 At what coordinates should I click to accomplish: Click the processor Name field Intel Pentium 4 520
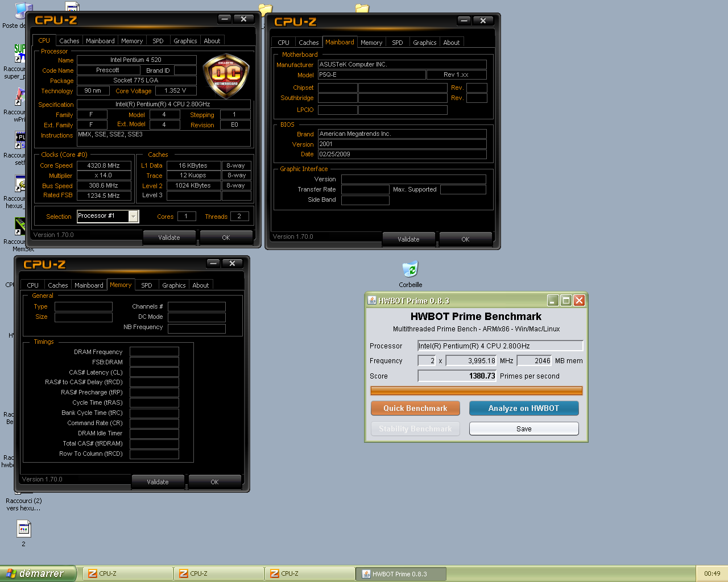coord(136,60)
